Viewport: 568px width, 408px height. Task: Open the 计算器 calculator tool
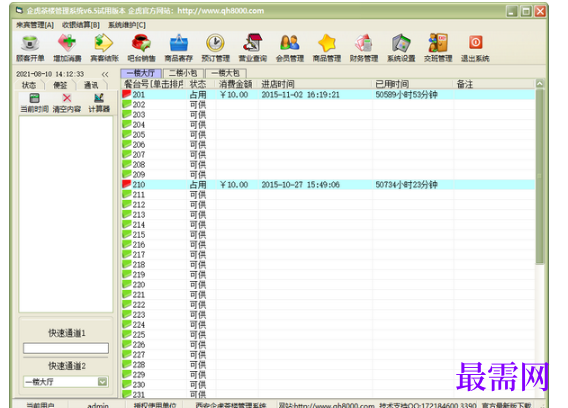(99, 103)
